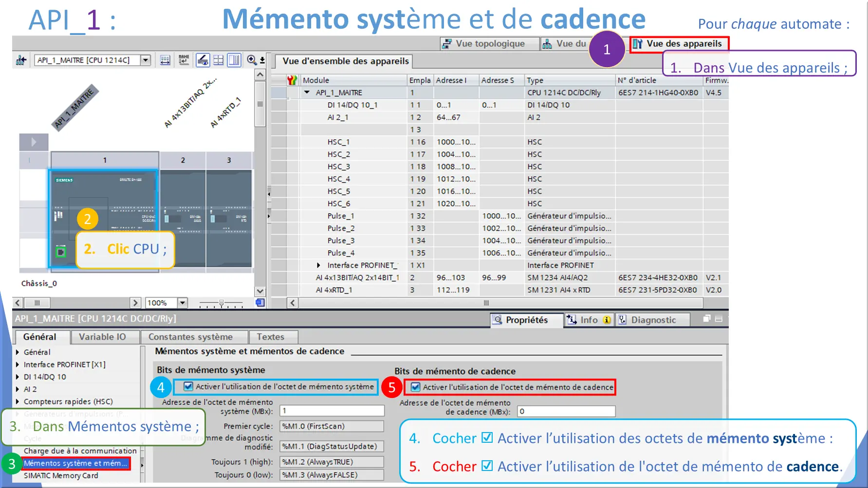
Task: Click the float inspector window icon
Action: (x=707, y=319)
